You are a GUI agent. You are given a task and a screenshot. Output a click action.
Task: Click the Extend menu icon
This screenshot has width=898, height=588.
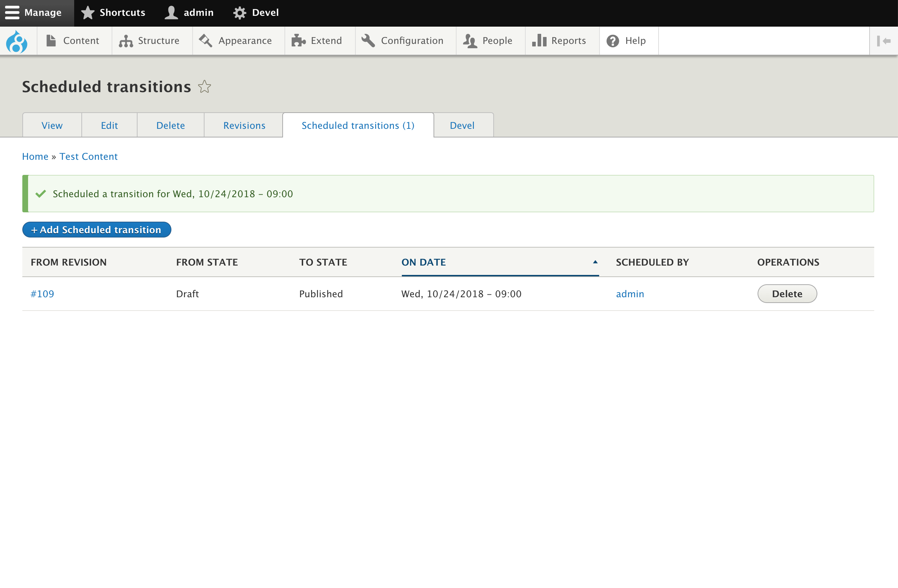298,41
